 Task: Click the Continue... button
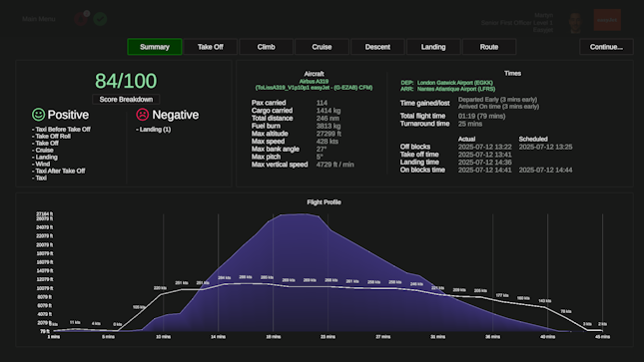tap(606, 47)
